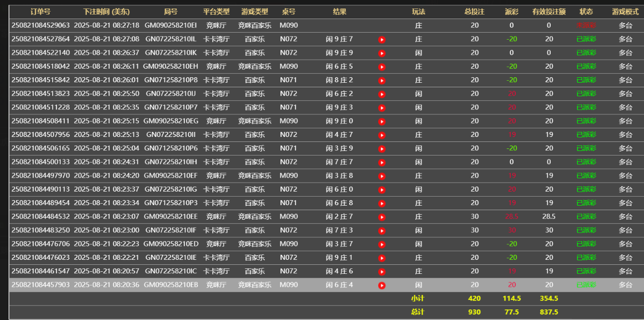View replay of round GM090258210EE
The image size is (644, 320).
pos(382,217)
